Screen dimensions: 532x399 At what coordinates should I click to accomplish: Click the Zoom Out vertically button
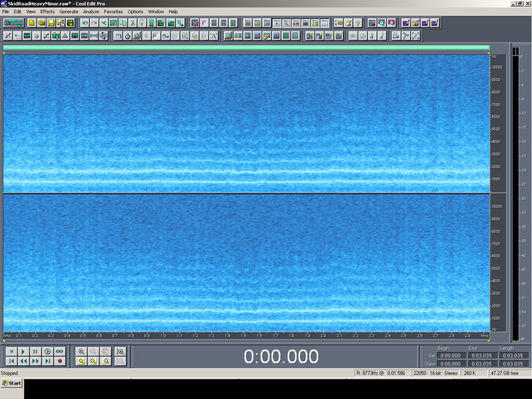click(x=120, y=361)
